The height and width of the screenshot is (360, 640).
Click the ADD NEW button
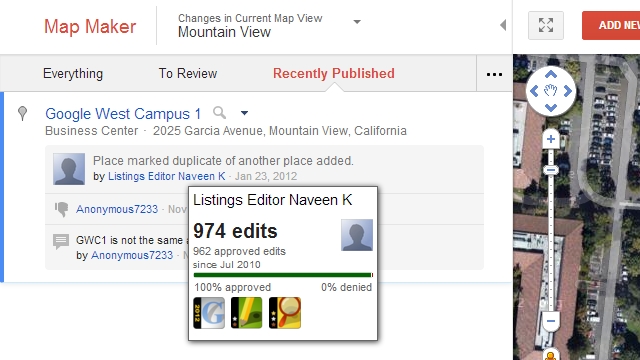[x=611, y=25]
